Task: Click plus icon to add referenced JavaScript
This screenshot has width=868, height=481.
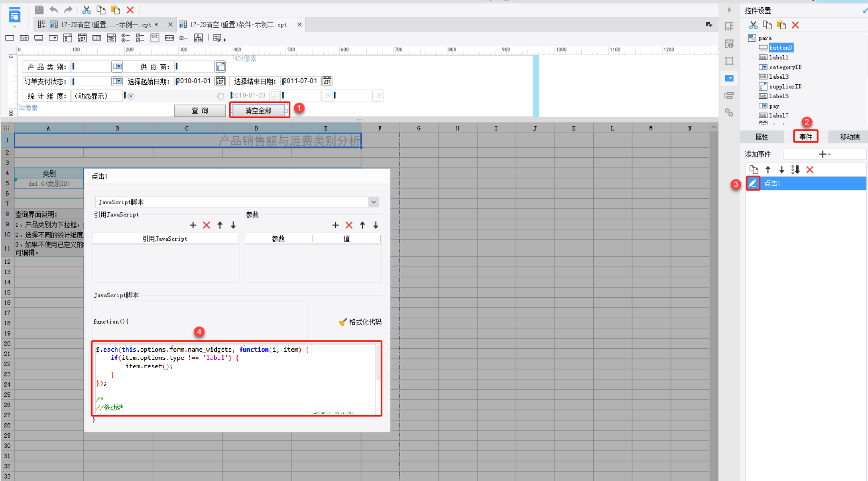Action: pyautogui.click(x=193, y=225)
